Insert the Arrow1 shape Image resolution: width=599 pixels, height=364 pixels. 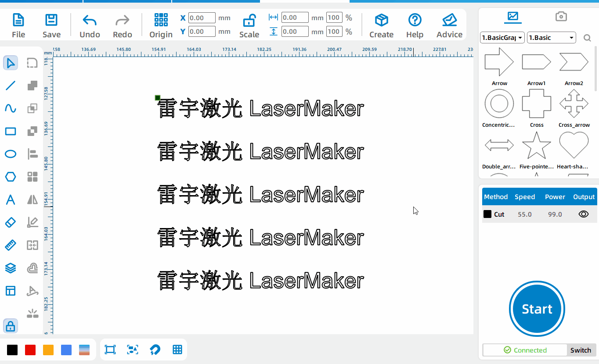coord(537,66)
